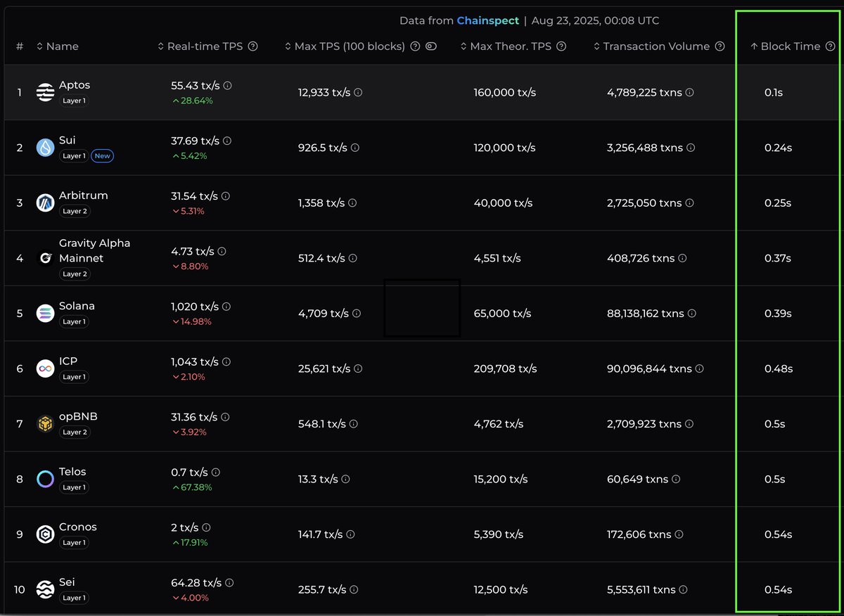The height and width of the screenshot is (616, 844).
Task: Click the New badge on Sui
Action: (103, 156)
